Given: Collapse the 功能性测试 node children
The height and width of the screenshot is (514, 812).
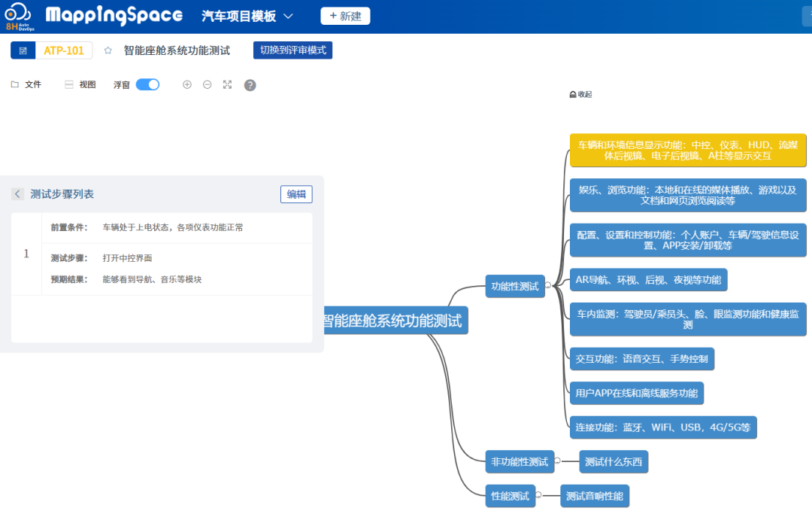Looking at the screenshot, I should pos(548,286).
